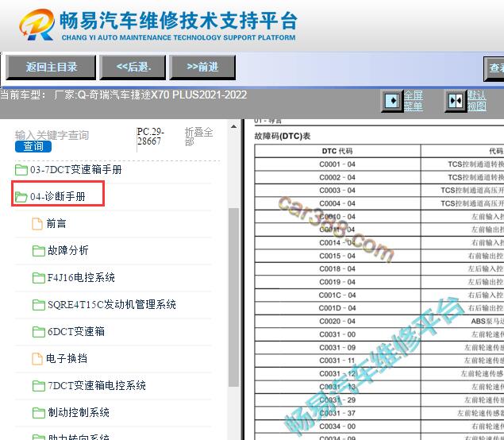Select the C0015 - 04 cell

point(337,256)
